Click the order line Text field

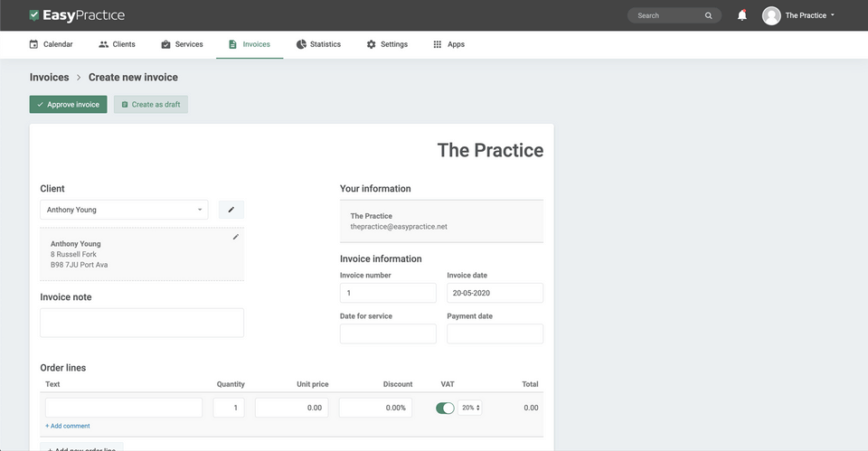tap(124, 408)
